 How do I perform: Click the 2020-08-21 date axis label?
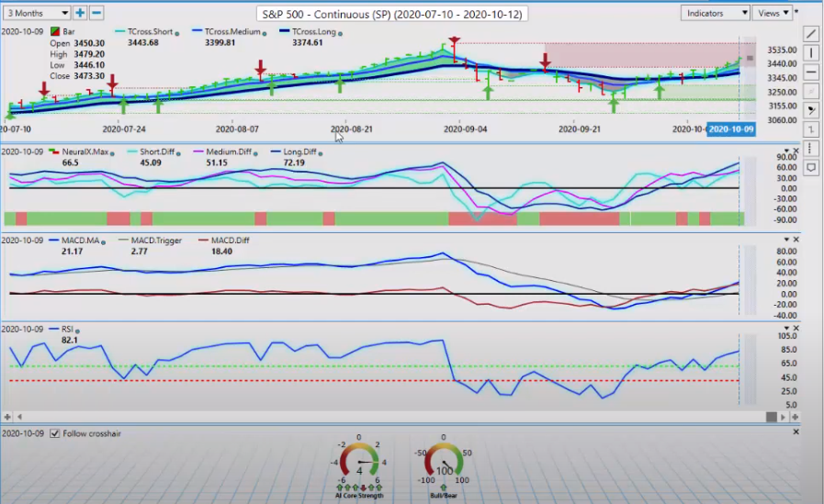coord(351,129)
